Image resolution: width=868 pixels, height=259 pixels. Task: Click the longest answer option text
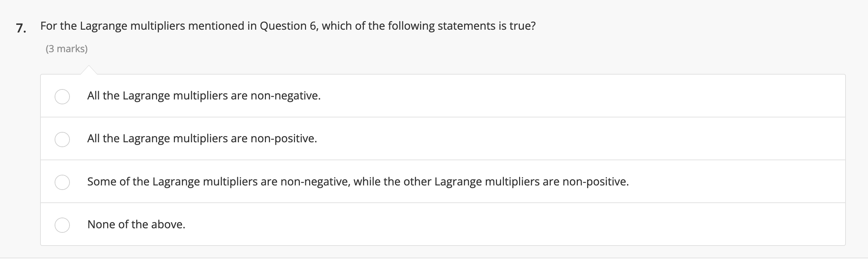[358, 181]
